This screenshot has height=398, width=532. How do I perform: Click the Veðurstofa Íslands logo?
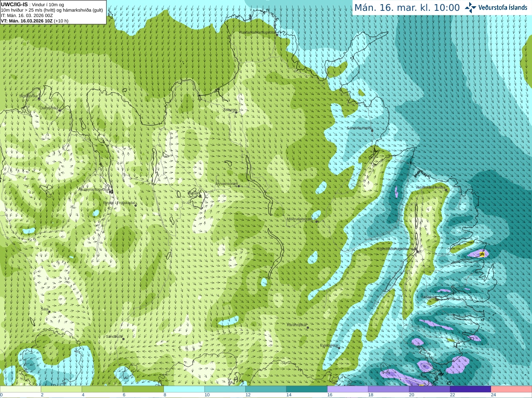496,7
